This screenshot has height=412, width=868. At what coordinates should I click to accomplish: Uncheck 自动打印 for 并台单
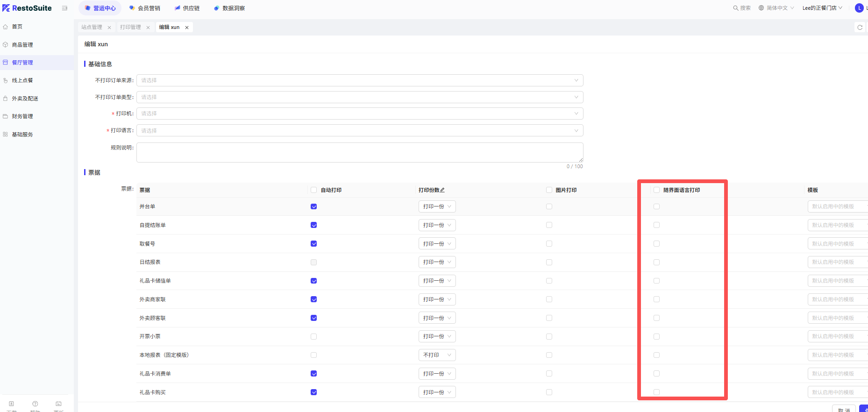[314, 206]
